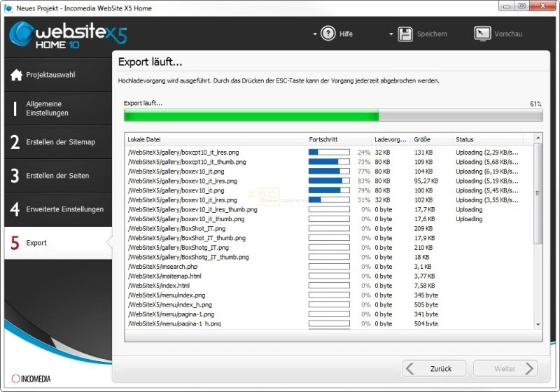This screenshot has width=560, height=392.
Task: Click scroll up arrow of file list
Action: [538, 138]
